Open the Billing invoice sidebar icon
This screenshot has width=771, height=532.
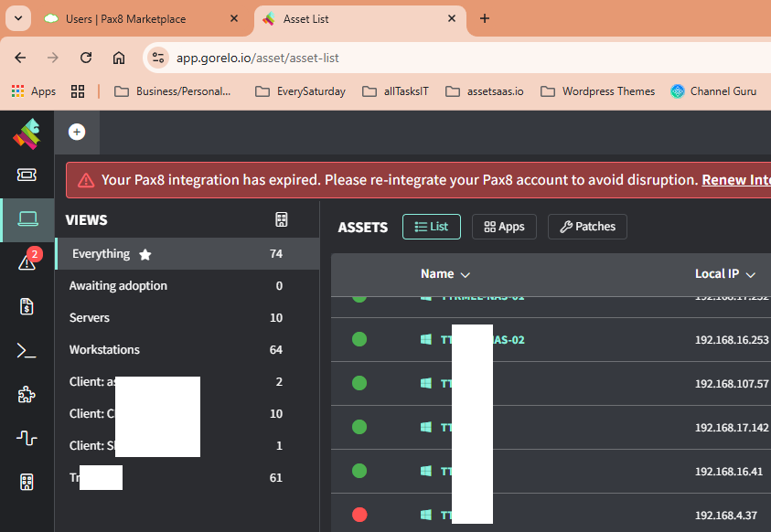[27, 306]
